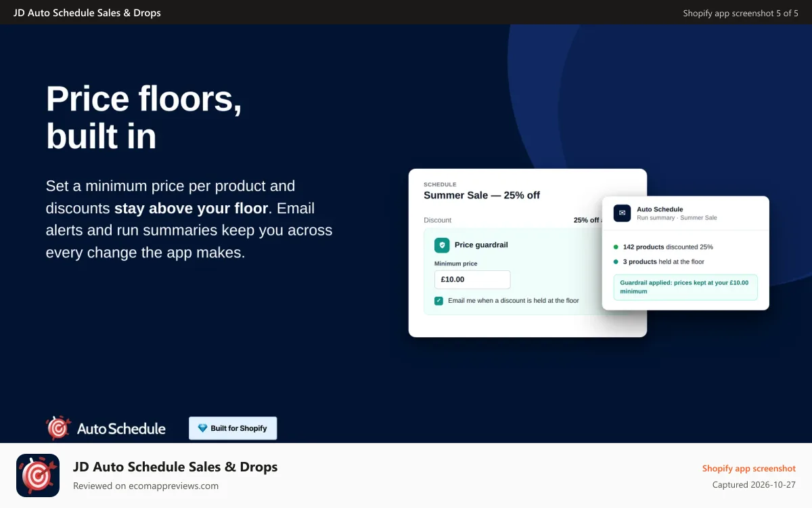
Task: Toggle Email me when discount held checkbox
Action: 438,301
